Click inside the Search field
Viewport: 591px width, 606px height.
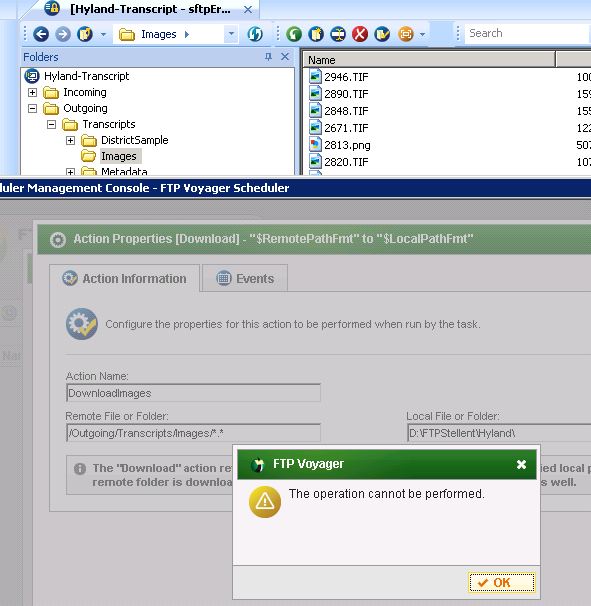(528, 34)
